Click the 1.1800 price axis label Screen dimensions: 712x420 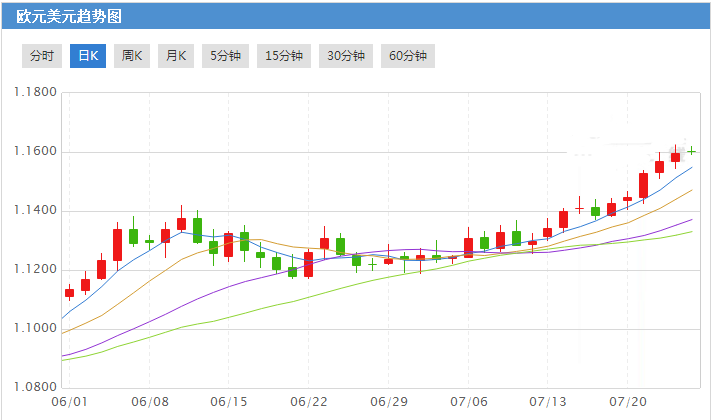point(34,93)
